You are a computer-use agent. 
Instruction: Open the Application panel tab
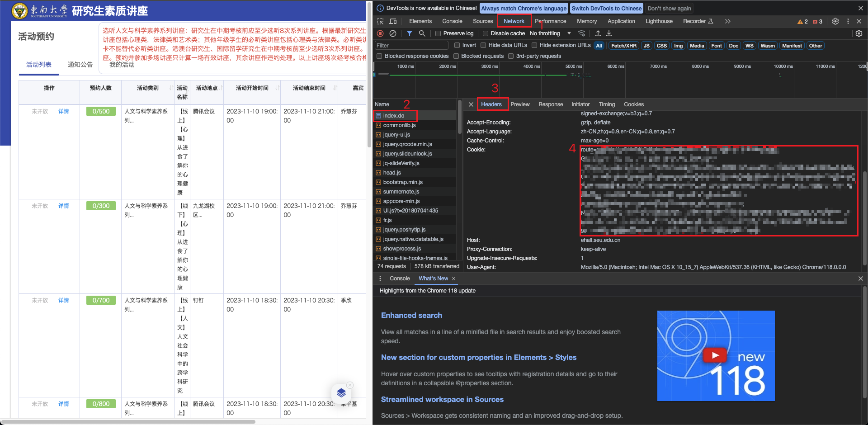point(621,21)
